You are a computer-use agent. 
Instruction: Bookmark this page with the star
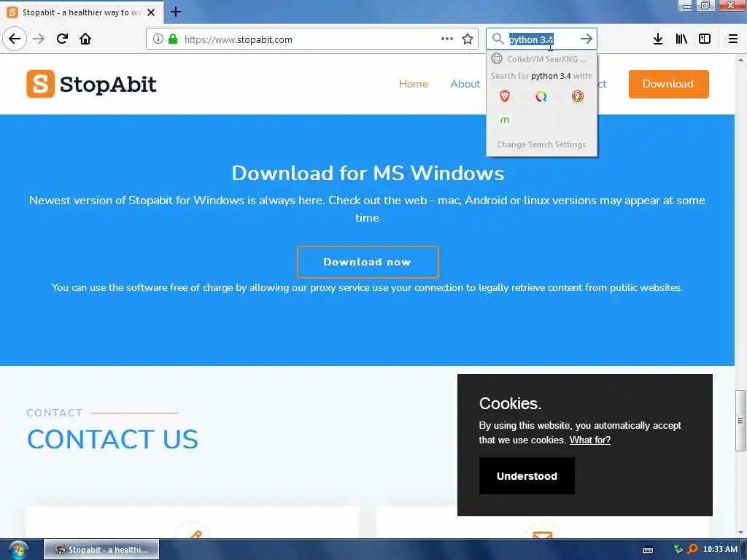coord(468,39)
